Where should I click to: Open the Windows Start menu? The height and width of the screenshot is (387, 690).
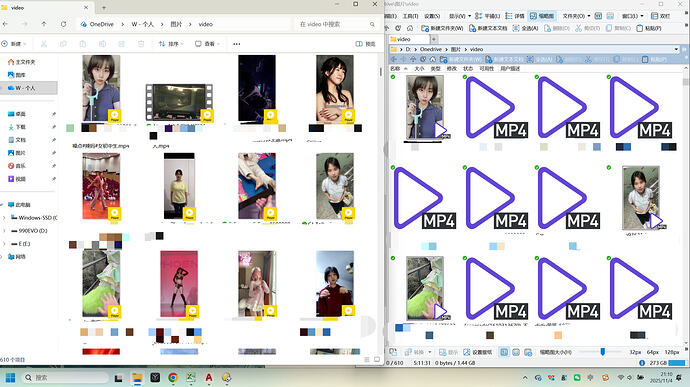[10, 378]
